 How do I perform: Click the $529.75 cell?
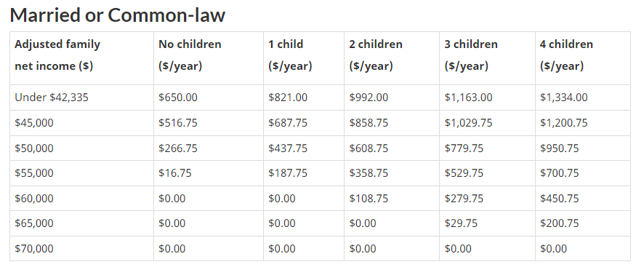coord(464,173)
